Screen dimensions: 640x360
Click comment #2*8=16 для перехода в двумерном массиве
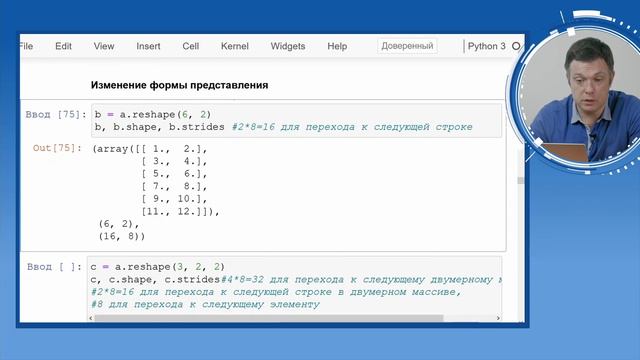coord(276,292)
